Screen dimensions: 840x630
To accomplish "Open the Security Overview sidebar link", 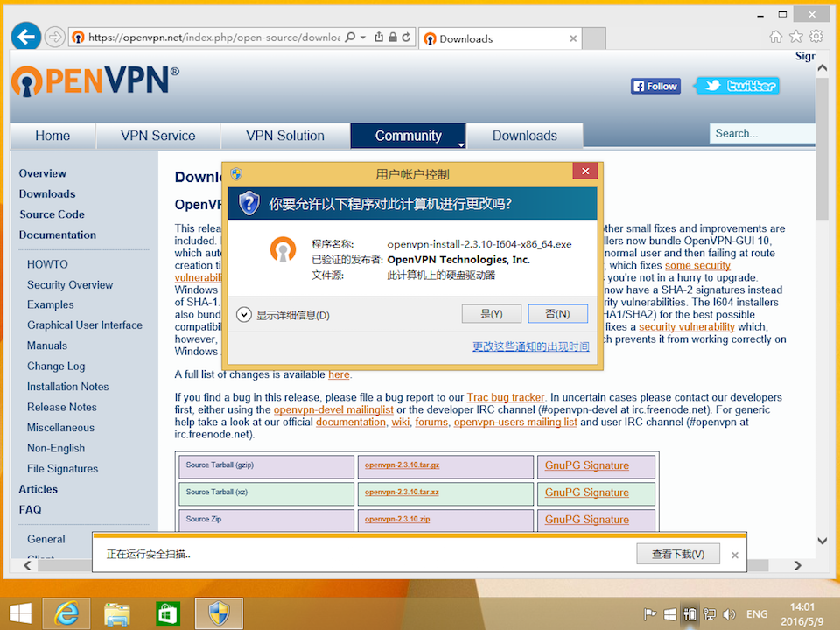I will (x=70, y=285).
